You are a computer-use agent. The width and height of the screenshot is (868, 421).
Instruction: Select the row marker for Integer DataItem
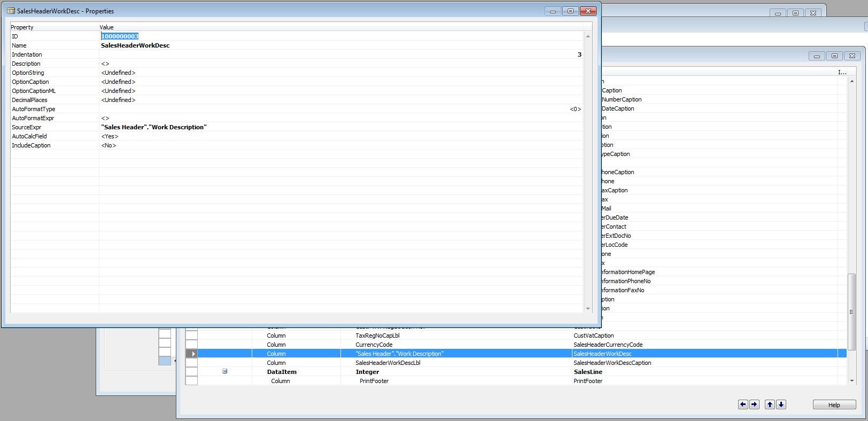coord(192,372)
